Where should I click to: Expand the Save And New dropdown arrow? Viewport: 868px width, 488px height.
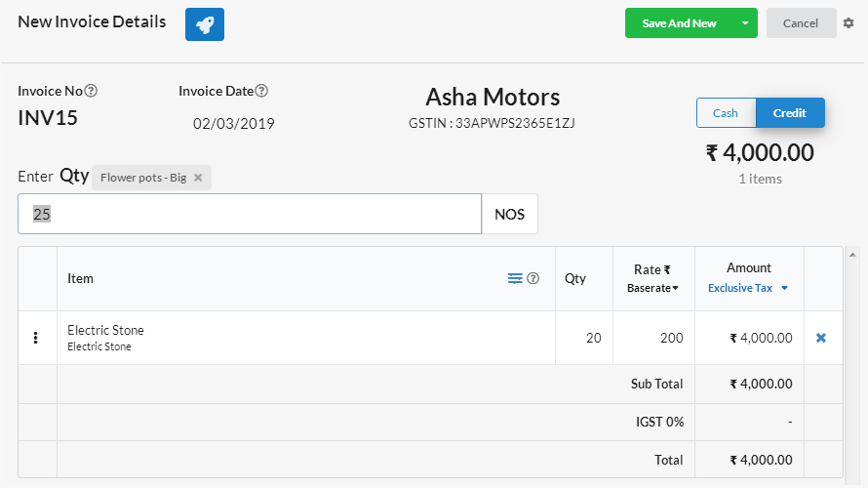745,23
